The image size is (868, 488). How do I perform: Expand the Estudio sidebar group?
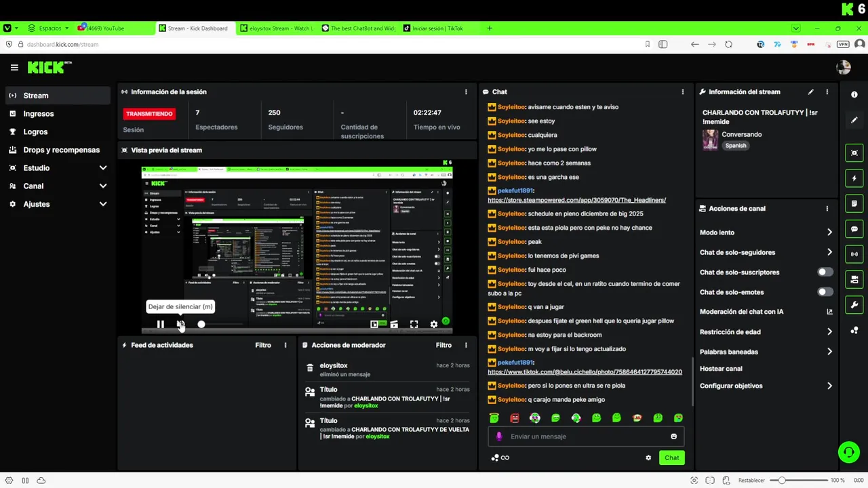coord(58,167)
